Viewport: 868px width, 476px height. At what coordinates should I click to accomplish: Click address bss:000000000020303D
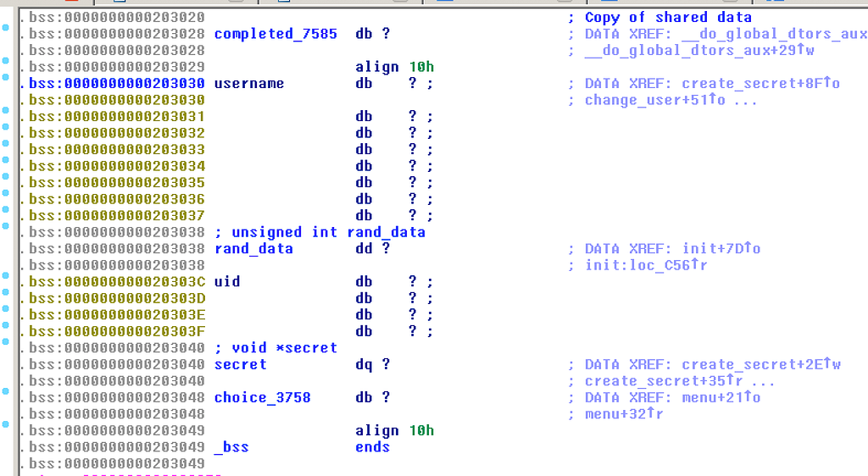pyautogui.click(x=117, y=298)
